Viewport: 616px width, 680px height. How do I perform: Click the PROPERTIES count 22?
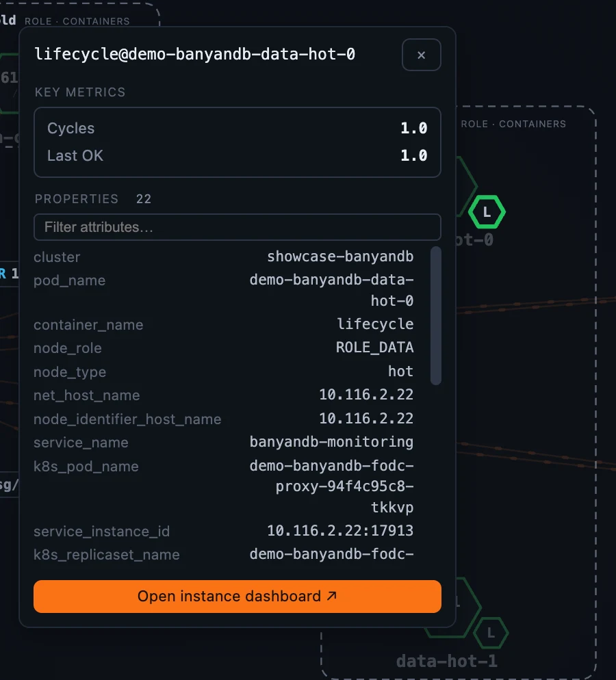point(144,199)
